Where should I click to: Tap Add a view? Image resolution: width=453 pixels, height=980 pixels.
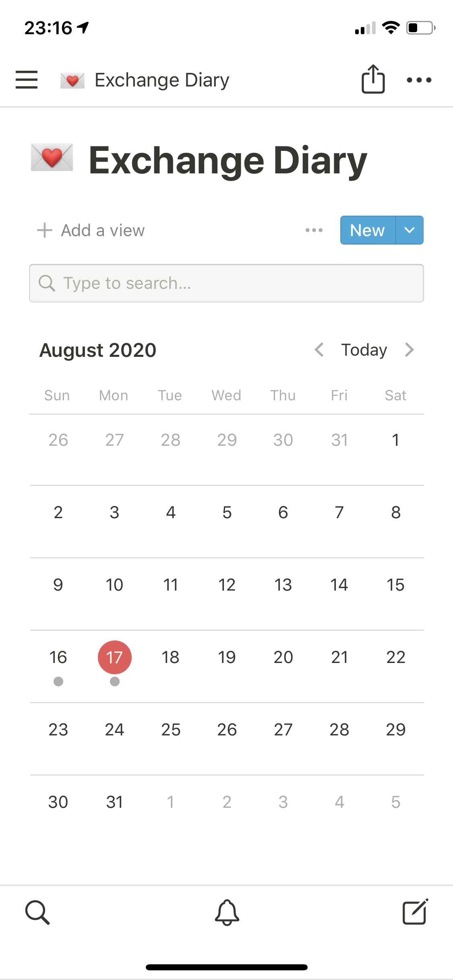click(x=91, y=231)
